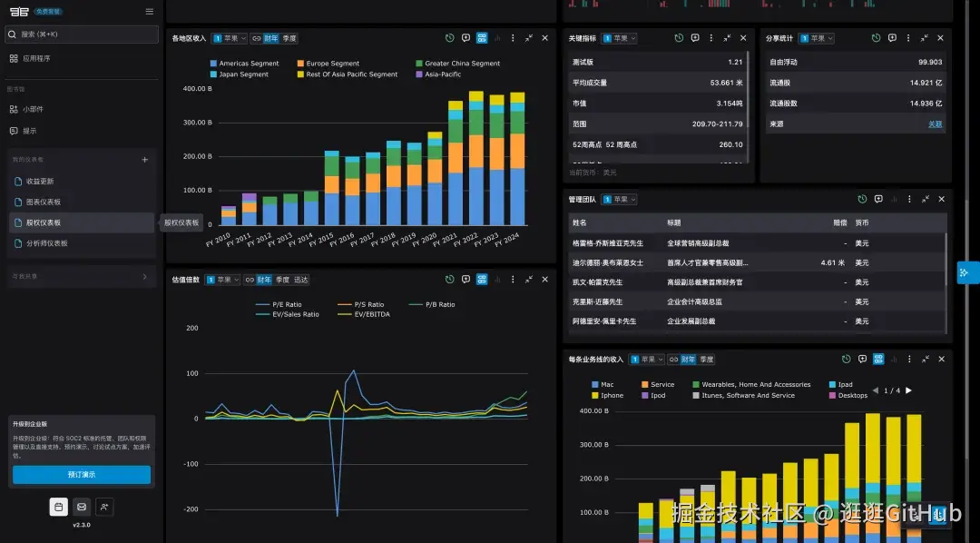Go to next legend page arrow 1/4

[908, 390]
